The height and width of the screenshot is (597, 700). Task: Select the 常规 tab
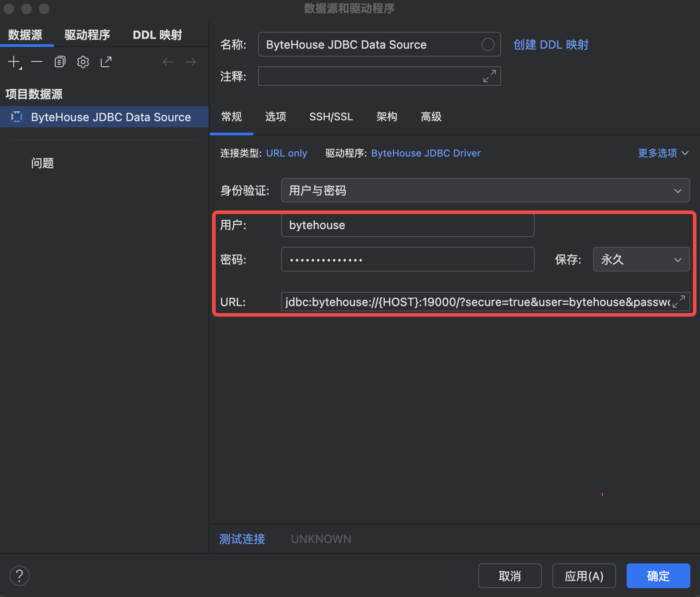(232, 117)
